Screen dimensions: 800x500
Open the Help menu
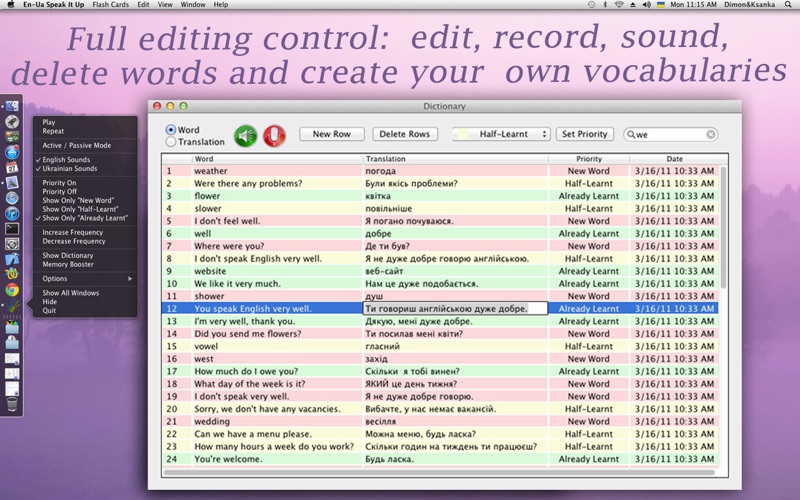pyautogui.click(x=220, y=5)
